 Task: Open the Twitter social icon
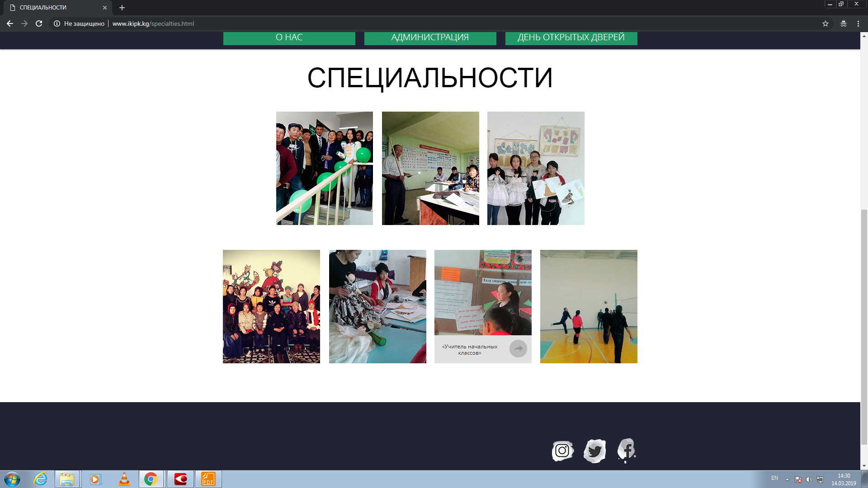[594, 451]
